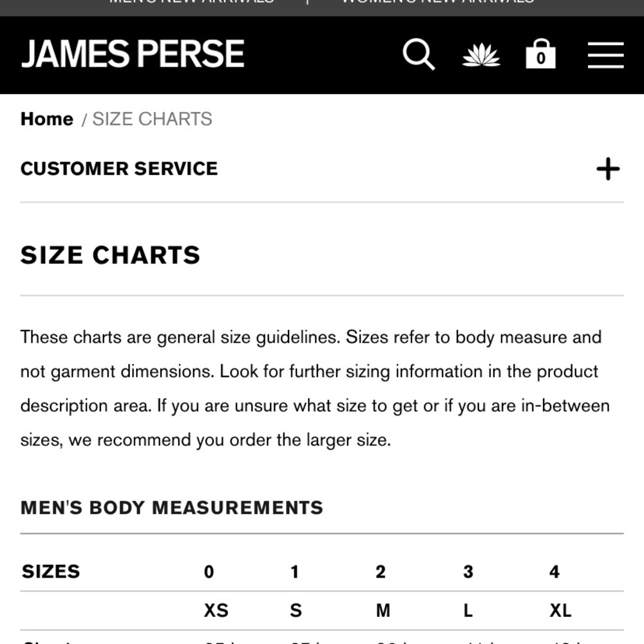Click the SIZE CHARTS breadcrumb
Image resolution: width=644 pixels, height=644 pixels.
click(x=153, y=119)
